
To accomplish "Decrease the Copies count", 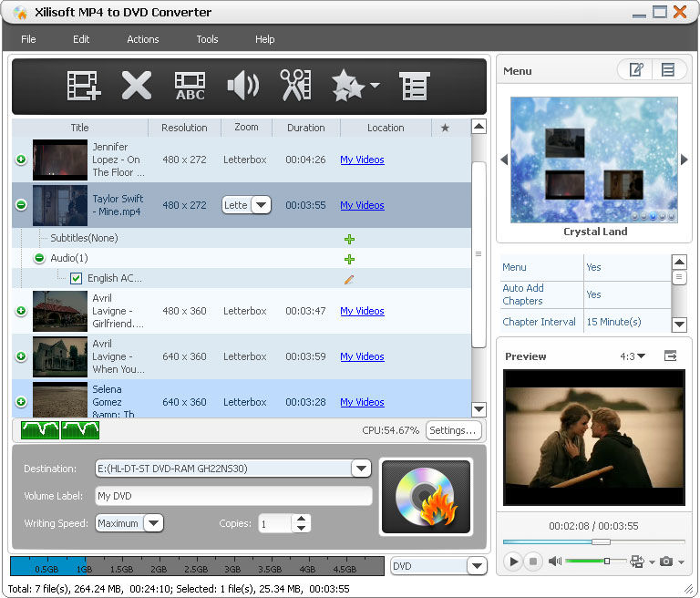I will (302, 528).
